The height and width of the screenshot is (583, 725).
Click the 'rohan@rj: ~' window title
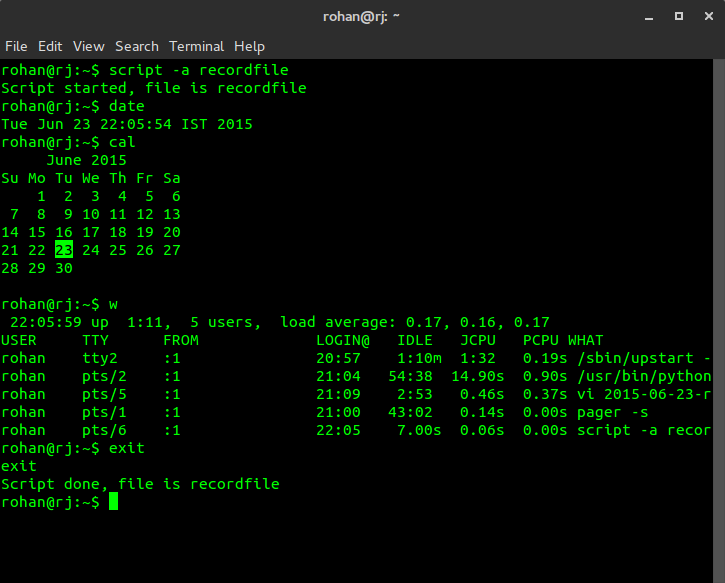[361, 17]
